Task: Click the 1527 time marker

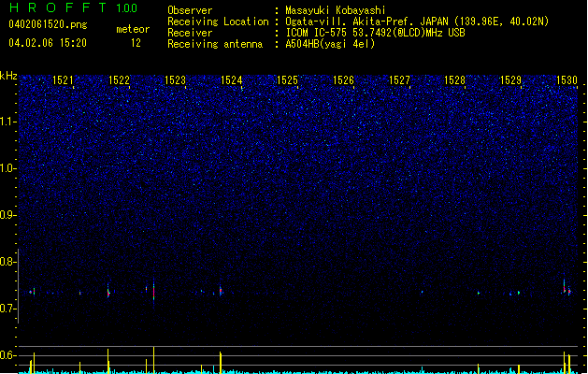Action: (x=399, y=79)
